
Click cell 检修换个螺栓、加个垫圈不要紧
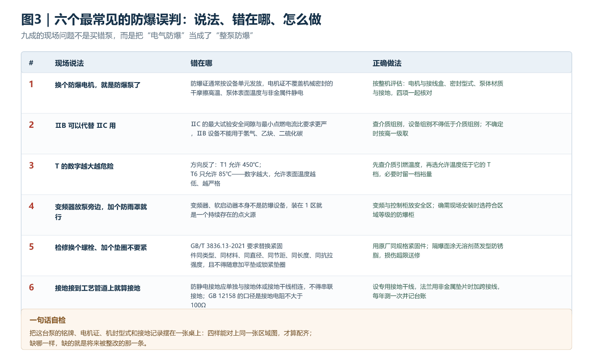pos(101,248)
